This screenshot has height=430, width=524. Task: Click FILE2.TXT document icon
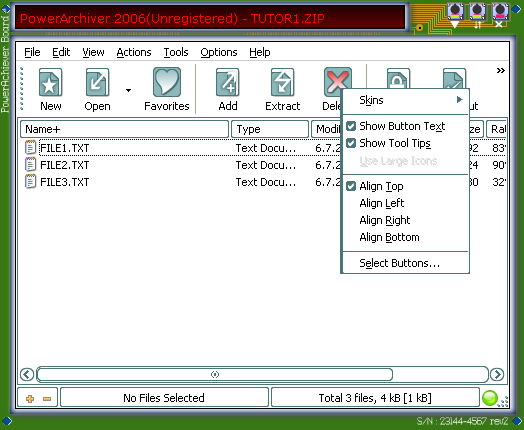[30, 164]
